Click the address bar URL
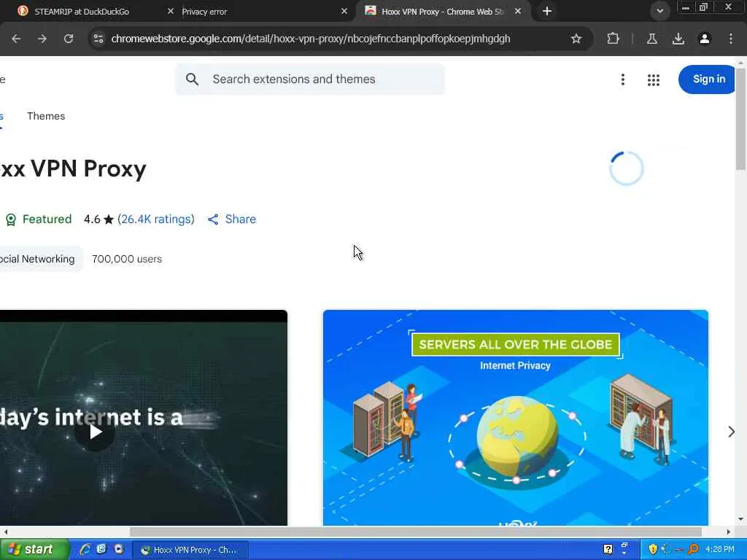The height and width of the screenshot is (560, 747). [x=311, y=39]
